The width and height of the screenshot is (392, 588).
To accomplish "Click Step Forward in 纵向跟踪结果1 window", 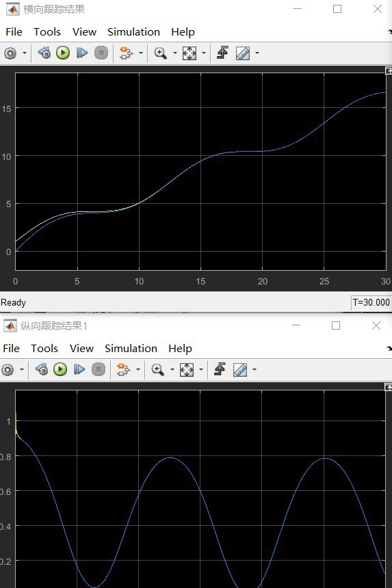I will pos(79,369).
